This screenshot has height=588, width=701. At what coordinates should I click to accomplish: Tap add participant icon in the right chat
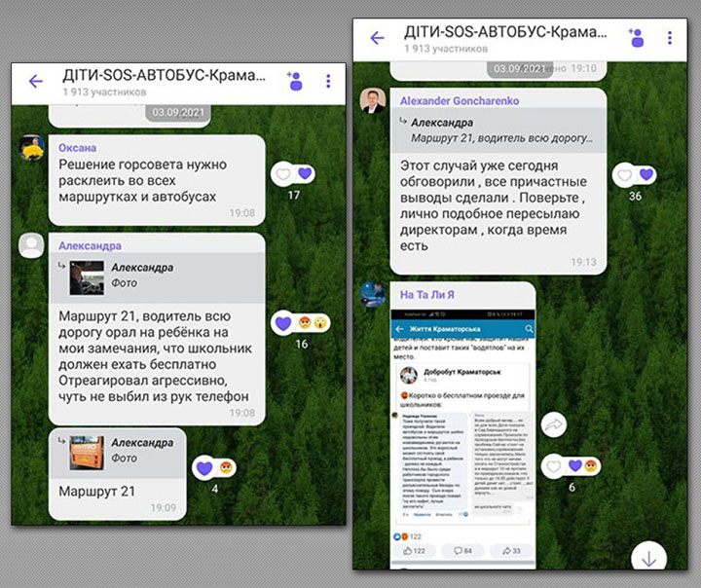[x=635, y=37]
